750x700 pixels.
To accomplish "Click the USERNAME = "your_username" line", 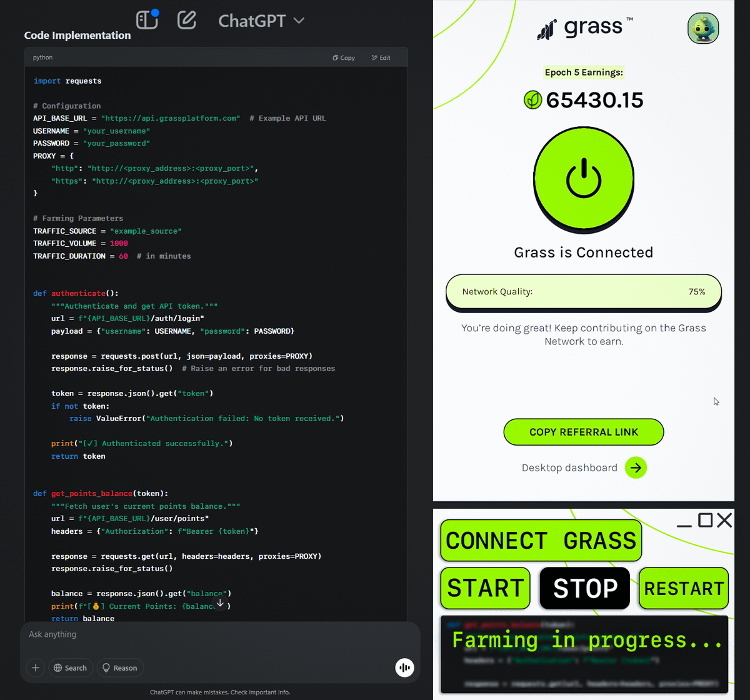I will click(92, 131).
